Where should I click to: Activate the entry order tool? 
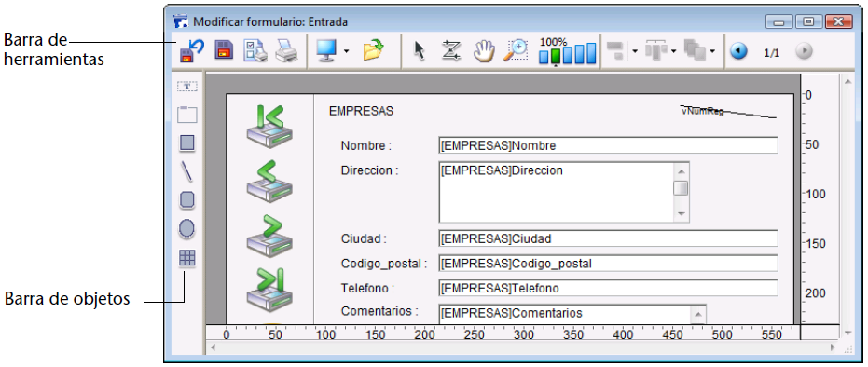click(x=451, y=51)
